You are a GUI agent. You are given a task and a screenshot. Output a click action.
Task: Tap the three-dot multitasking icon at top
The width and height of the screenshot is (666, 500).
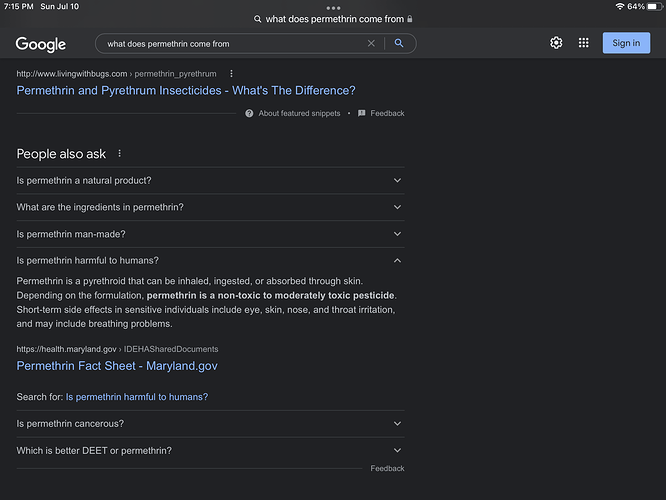333,8
